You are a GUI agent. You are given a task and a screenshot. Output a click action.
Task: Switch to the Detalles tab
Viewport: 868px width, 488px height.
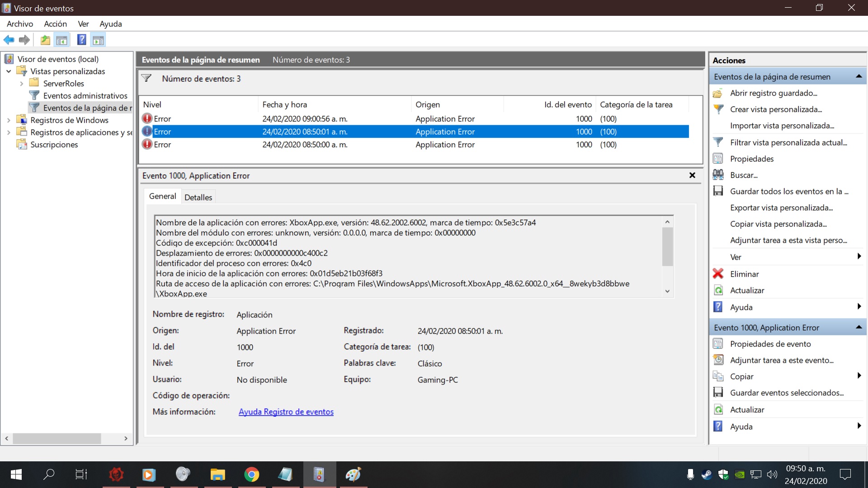tap(198, 197)
